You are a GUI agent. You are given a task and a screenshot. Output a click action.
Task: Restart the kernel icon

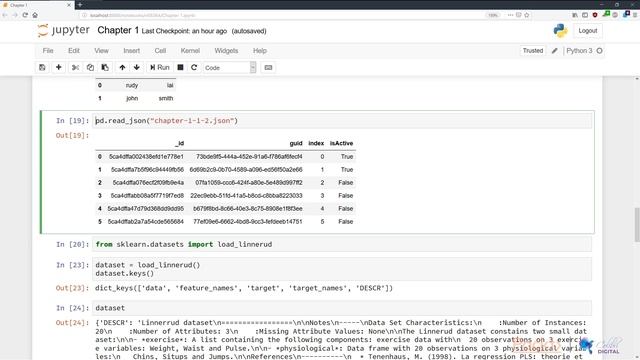click(194, 67)
